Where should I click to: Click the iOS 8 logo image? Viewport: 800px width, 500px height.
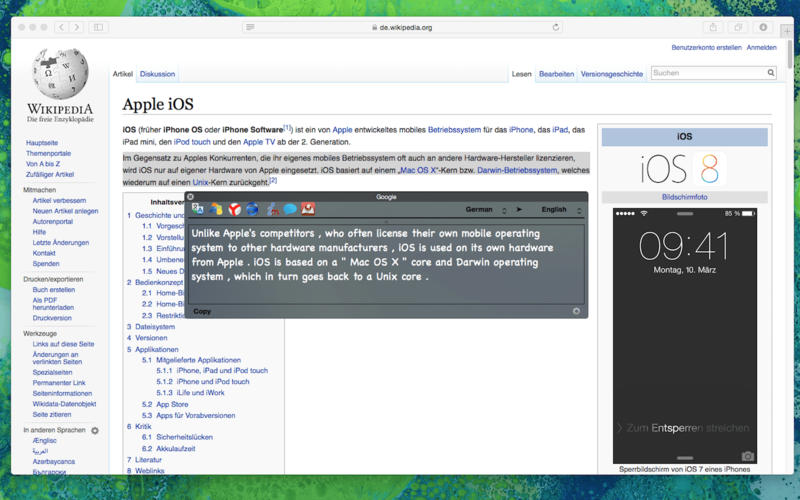point(684,169)
